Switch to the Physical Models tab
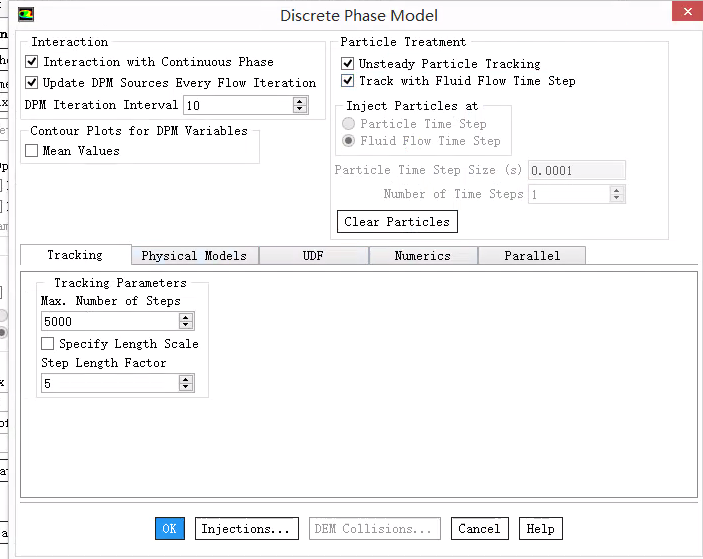 (194, 256)
